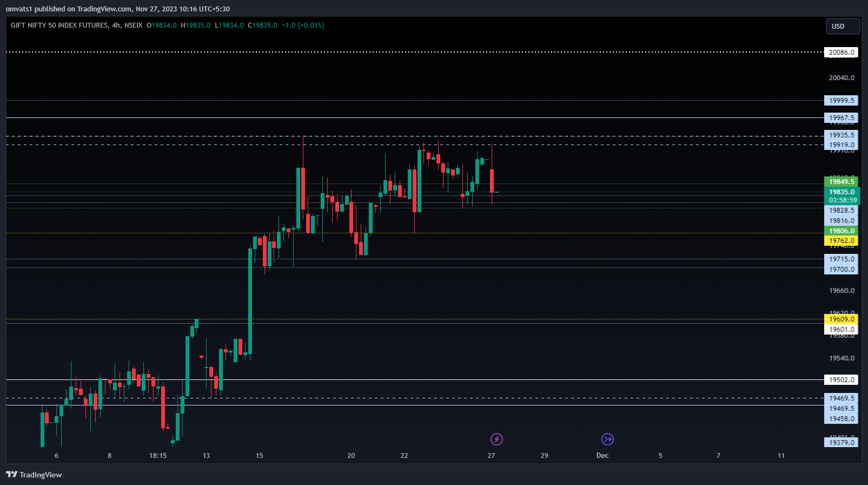Select the 19458.0 price label
Viewport: 868px width, 485px height.
[841, 418]
